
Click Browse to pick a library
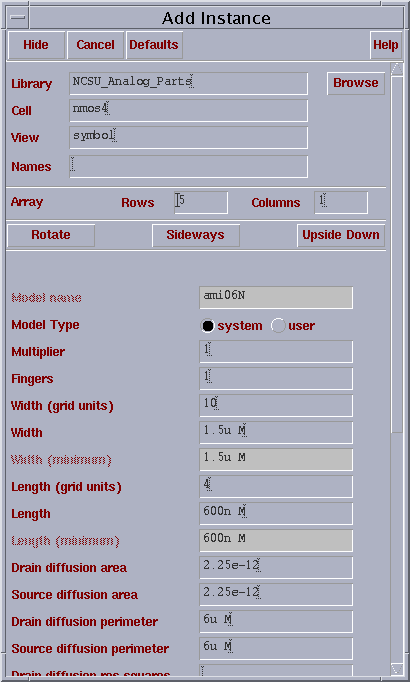[356, 83]
